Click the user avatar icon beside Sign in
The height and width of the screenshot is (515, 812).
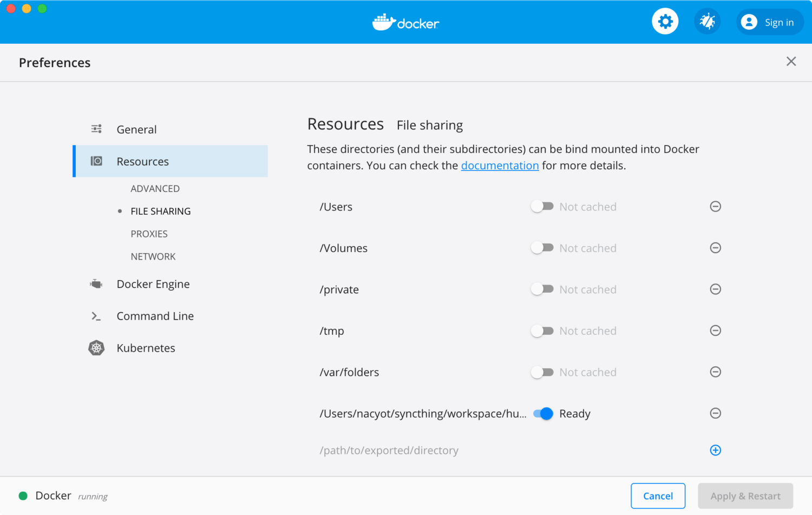(749, 22)
